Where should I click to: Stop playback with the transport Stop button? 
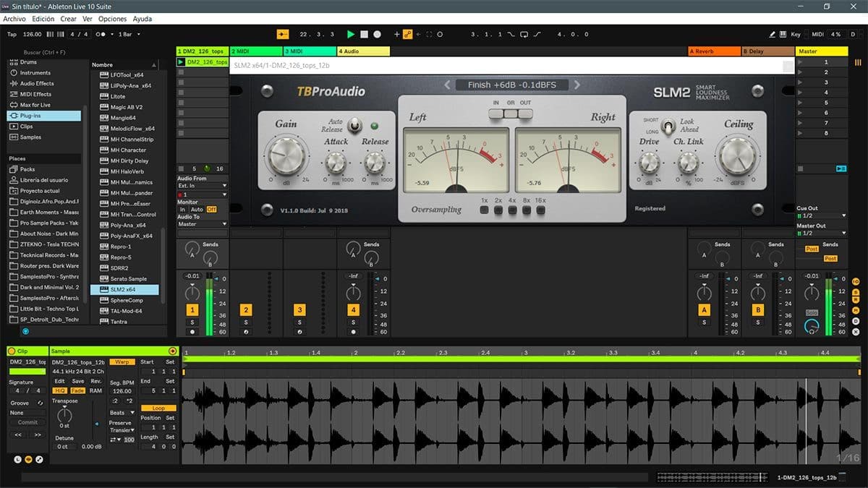pyautogui.click(x=365, y=34)
